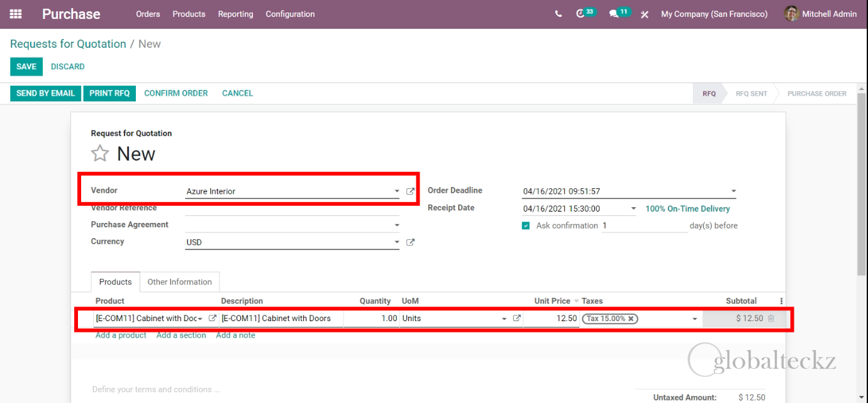
Task: Edit the Unit Price field 12.50
Action: click(551, 319)
